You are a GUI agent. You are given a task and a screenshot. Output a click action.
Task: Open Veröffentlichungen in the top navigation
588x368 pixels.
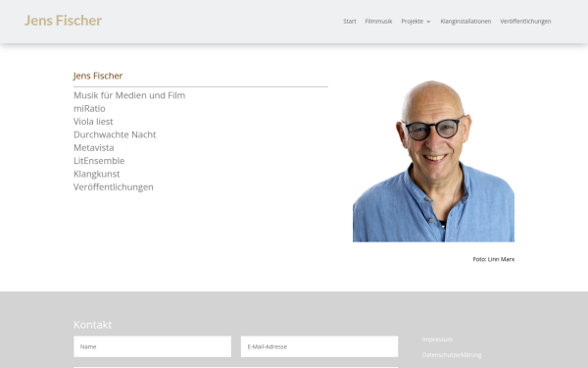coord(525,22)
